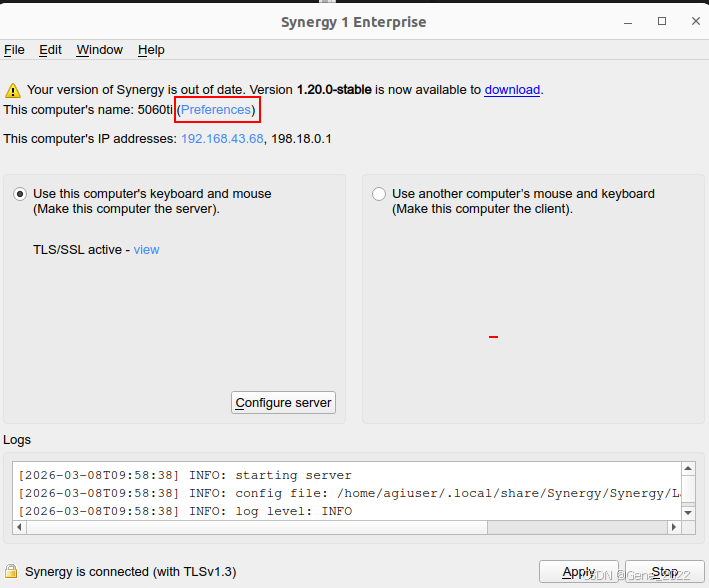Click the log horizontal scroll right arrow
The image size is (709, 588).
(674, 527)
